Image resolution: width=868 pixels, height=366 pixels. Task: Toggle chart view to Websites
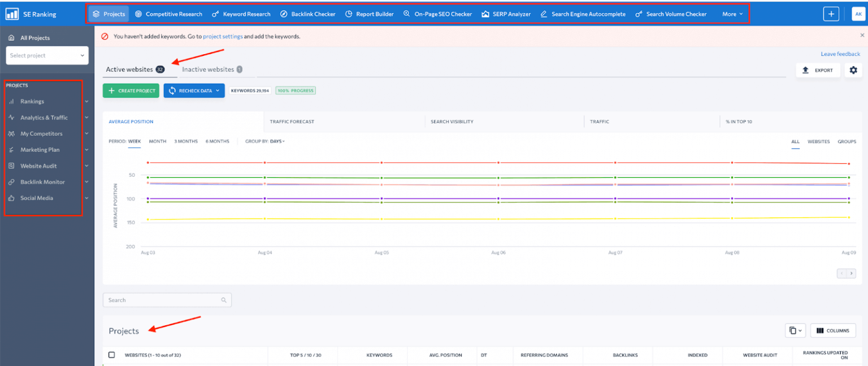[x=818, y=142]
